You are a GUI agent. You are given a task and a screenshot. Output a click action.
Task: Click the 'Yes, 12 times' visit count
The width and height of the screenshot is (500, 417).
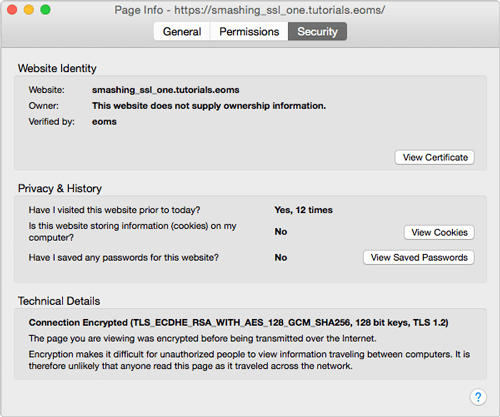[304, 210]
